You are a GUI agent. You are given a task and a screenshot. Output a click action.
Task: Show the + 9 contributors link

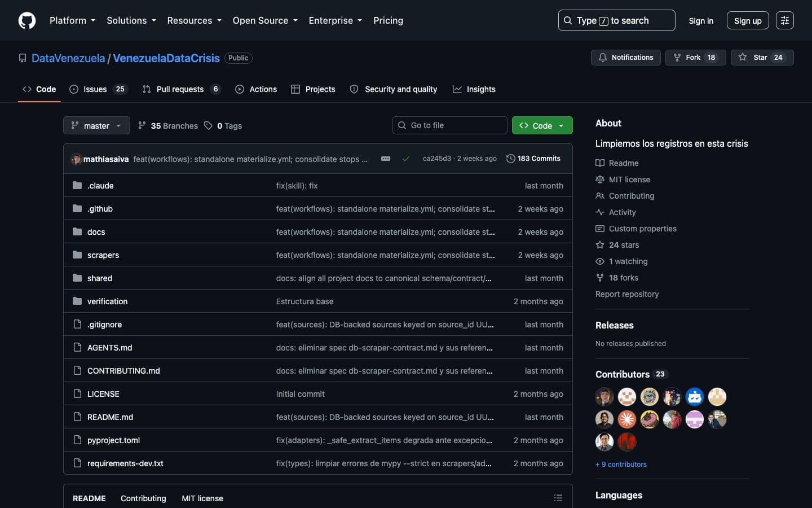[x=621, y=465]
